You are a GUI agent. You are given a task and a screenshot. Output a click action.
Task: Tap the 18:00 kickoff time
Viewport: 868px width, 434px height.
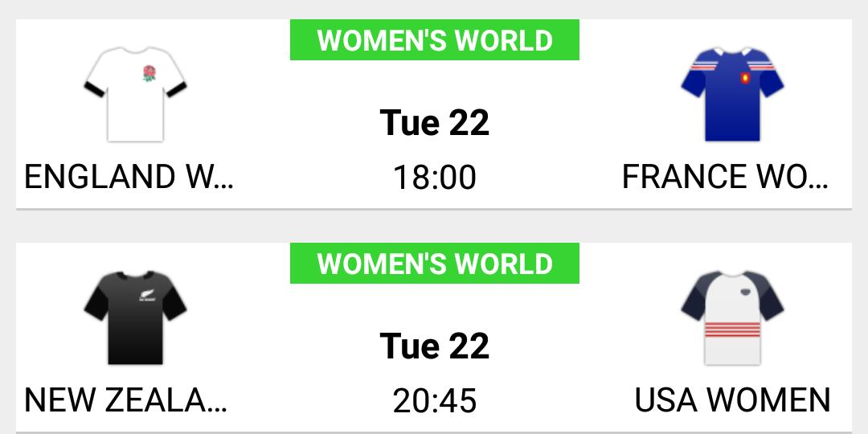(435, 177)
